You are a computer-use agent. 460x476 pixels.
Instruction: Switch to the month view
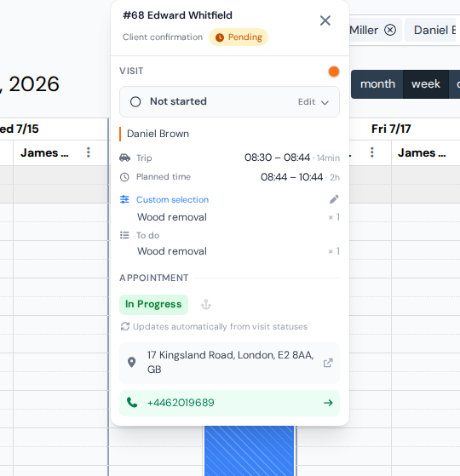[x=377, y=84]
